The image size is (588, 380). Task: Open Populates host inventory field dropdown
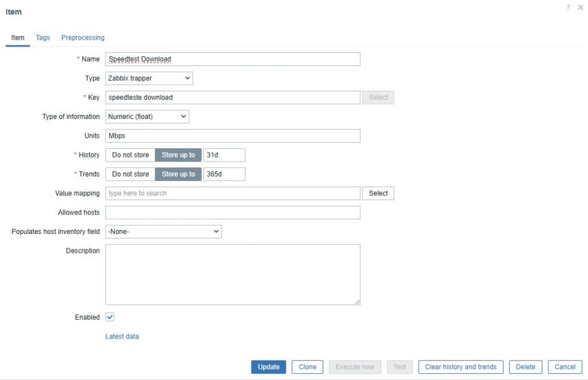tap(164, 232)
